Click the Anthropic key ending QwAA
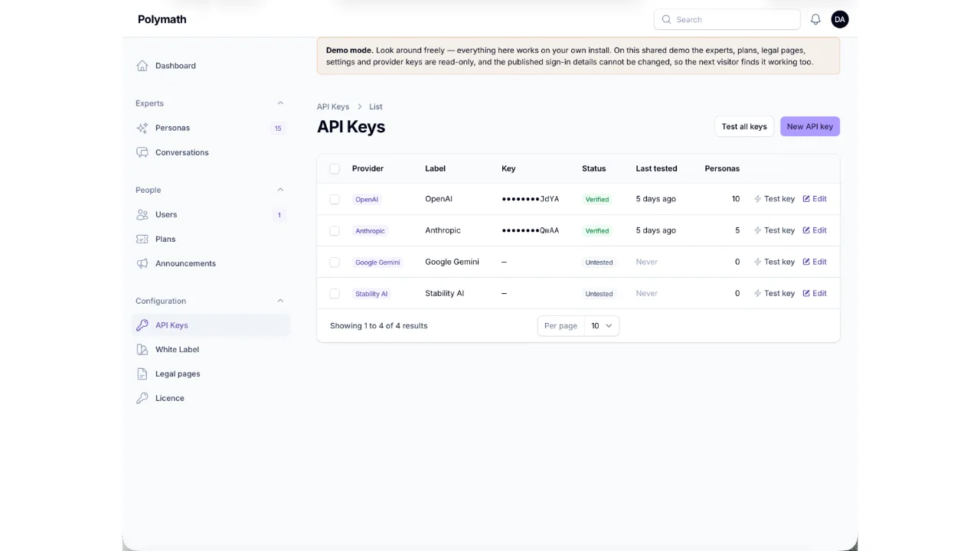 [531, 230]
